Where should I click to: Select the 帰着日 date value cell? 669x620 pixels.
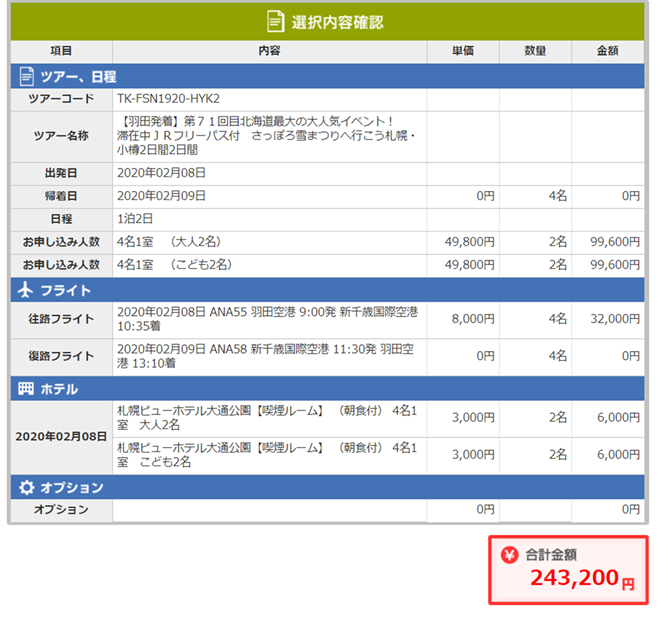162,196
